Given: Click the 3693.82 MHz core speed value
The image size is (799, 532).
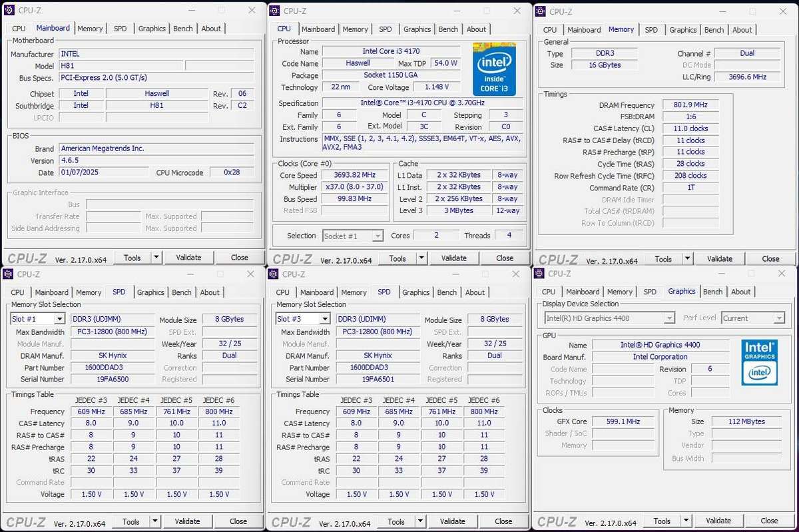Looking at the screenshot, I should pyautogui.click(x=354, y=175).
